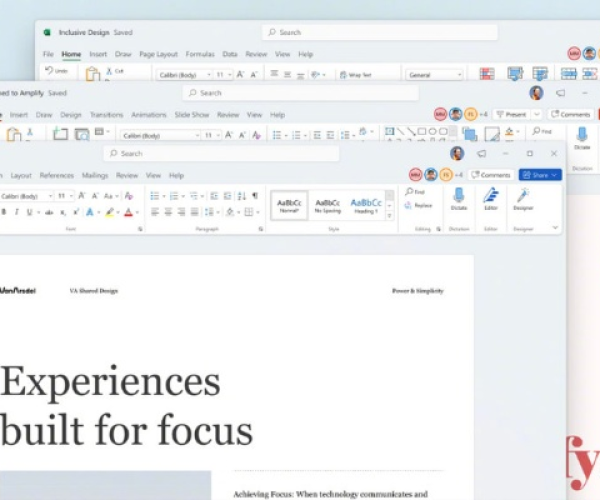Image resolution: width=600 pixels, height=500 pixels.
Task: Click the Share button in Word
Action: click(x=540, y=175)
